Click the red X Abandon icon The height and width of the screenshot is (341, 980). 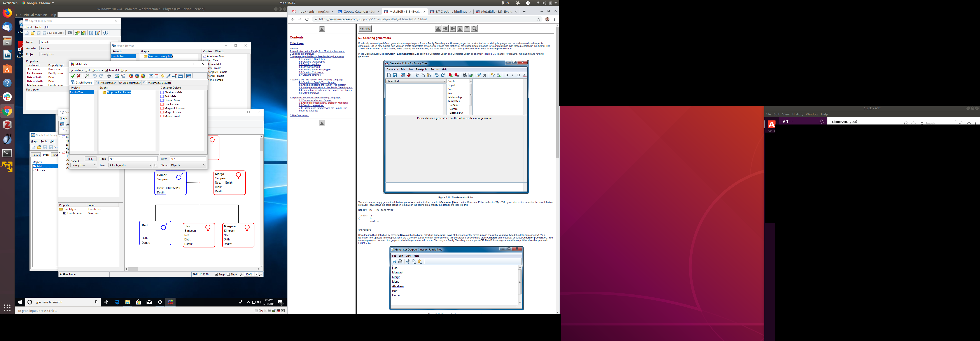[79, 76]
